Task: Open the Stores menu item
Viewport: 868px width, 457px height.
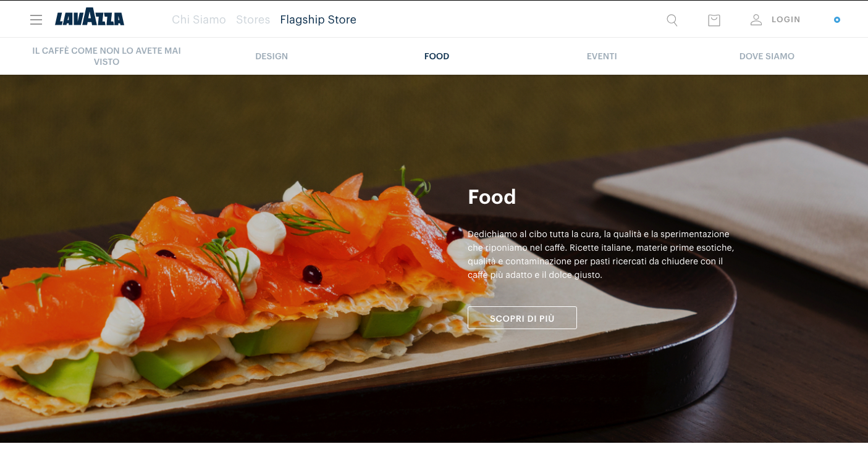Action: 253,20
